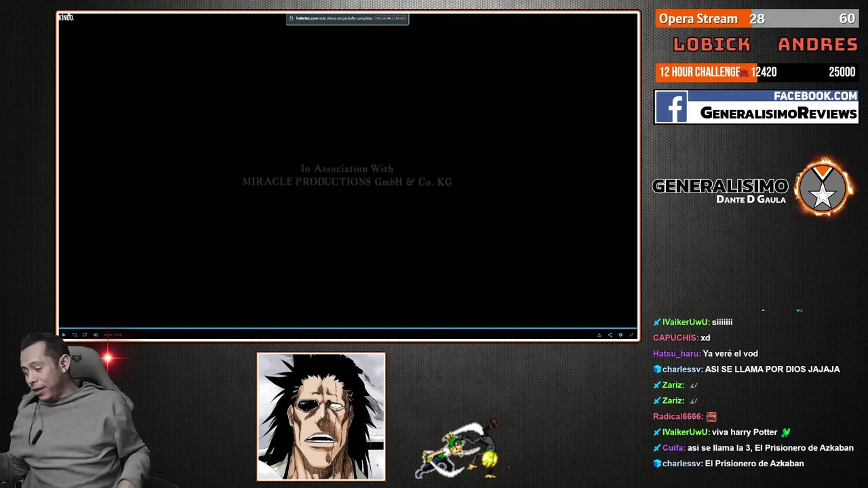Click the CAPUCHIS username in chat
The width and height of the screenshot is (868, 488).
click(x=675, y=338)
